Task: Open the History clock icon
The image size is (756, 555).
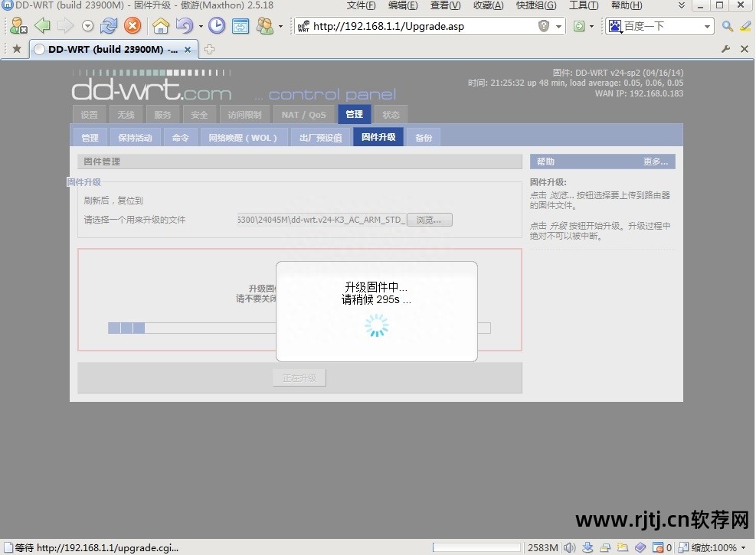Action: click(217, 25)
